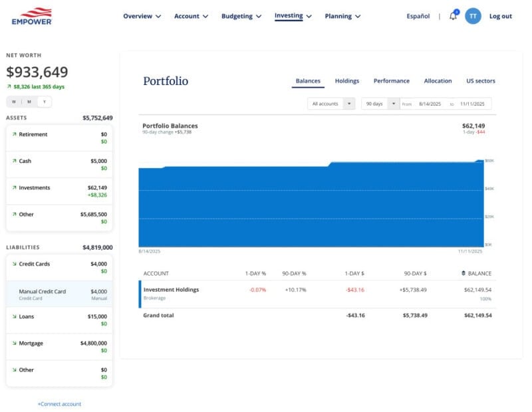Click the trend arrow beside Retirement
This screenshot has height=412, width=532.
14,134
